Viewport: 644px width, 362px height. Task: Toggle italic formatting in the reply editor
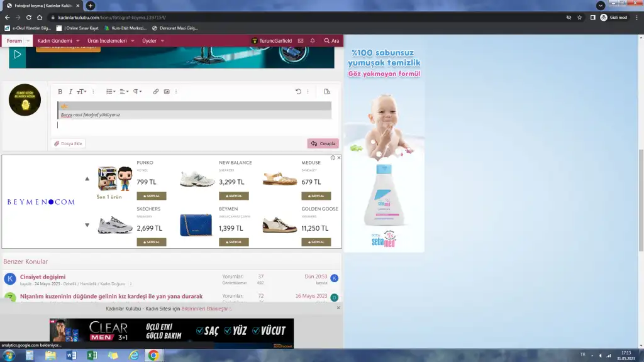pyautogui.click(x=70, y=92)
